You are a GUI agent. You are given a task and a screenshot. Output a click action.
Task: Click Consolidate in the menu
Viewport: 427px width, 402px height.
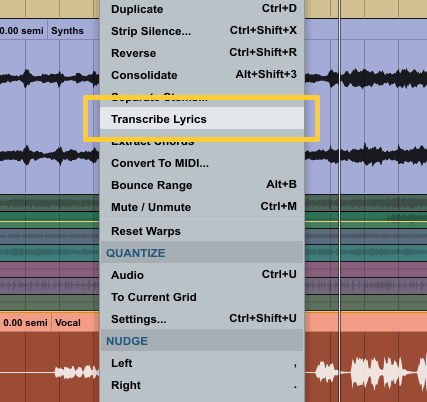tap(202, 75)
